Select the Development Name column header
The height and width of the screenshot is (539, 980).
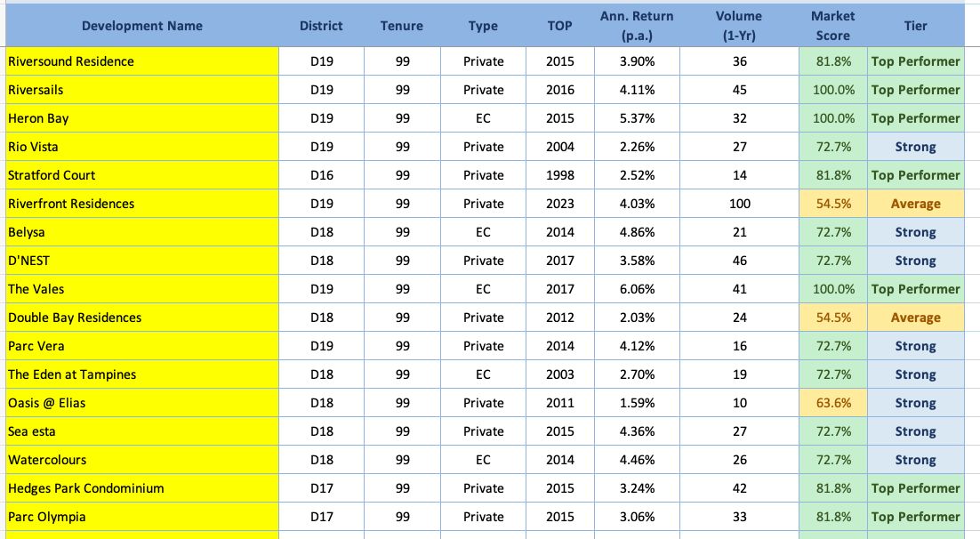142,26
